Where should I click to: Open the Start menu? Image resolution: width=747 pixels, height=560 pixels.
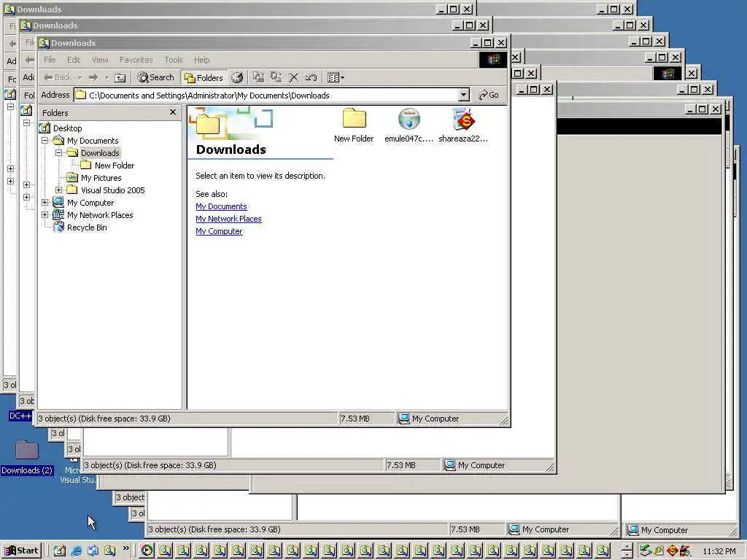click(x=22, y=551)
